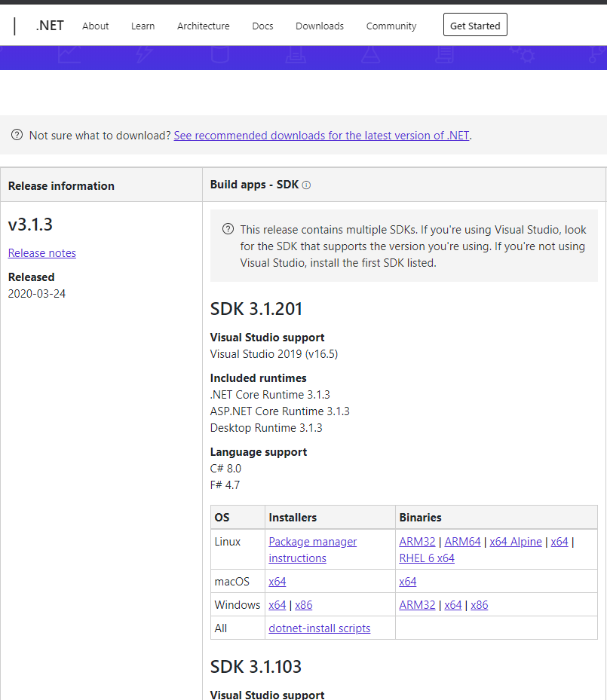Download the Windows x64 binaries
Image resolution: width=607 pixels, height=700 pixels.
(x=453, y=604)
